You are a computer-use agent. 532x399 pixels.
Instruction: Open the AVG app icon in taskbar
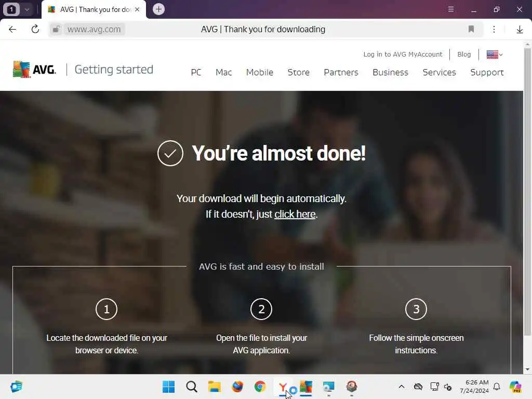click(305, 387)
